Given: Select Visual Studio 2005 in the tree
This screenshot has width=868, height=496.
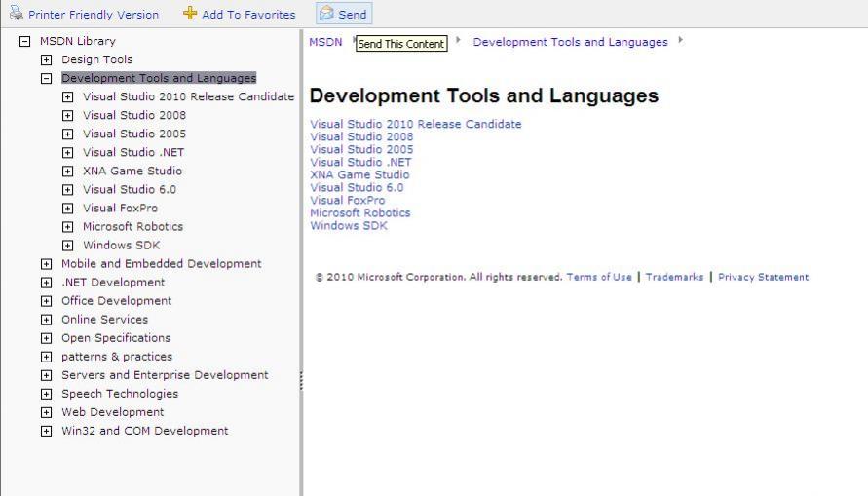Looking at the screenshot, I should 134,134.
